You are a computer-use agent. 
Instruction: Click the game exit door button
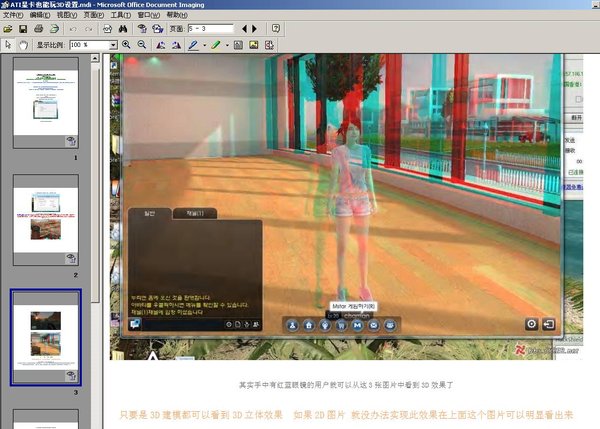548,324
